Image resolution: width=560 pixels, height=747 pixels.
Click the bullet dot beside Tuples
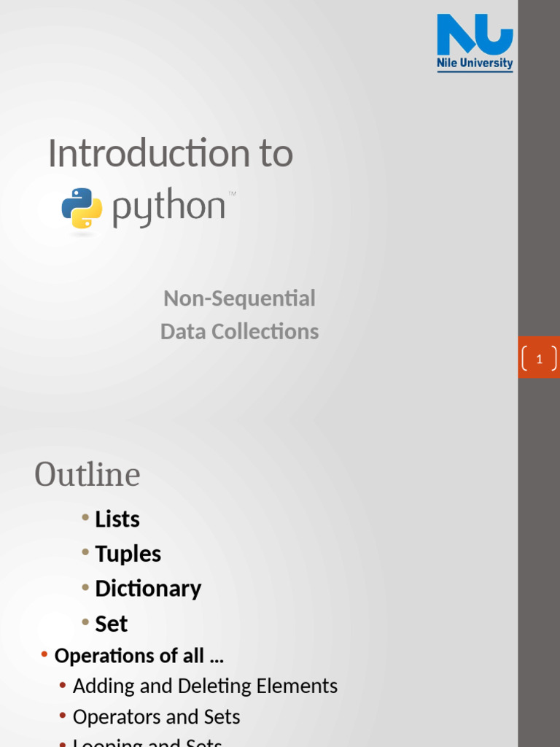(x=86, y=552)
